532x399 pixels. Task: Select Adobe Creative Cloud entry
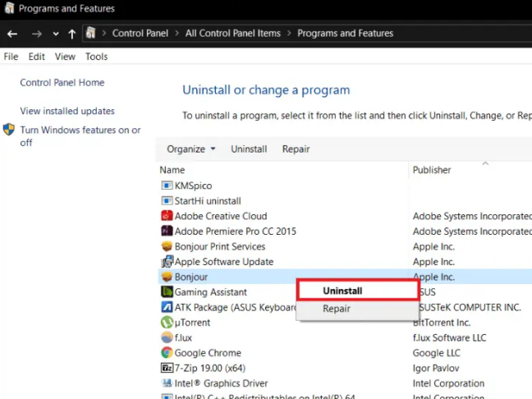[221, 216]
